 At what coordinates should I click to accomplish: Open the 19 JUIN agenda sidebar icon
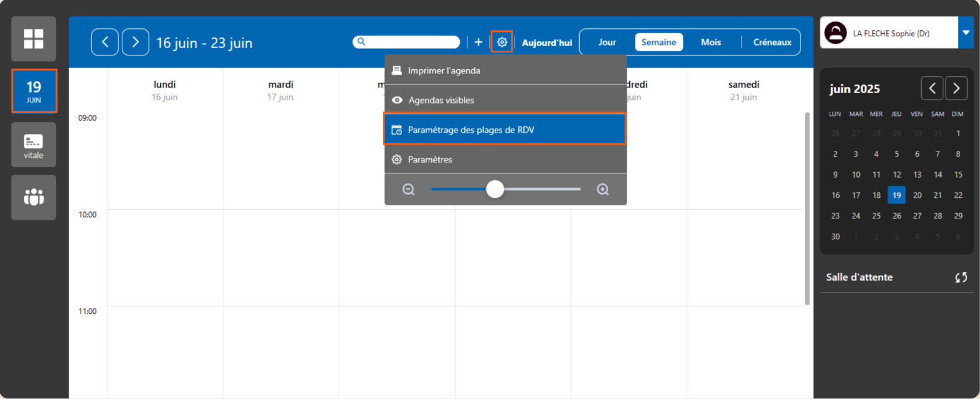[34, 91]
